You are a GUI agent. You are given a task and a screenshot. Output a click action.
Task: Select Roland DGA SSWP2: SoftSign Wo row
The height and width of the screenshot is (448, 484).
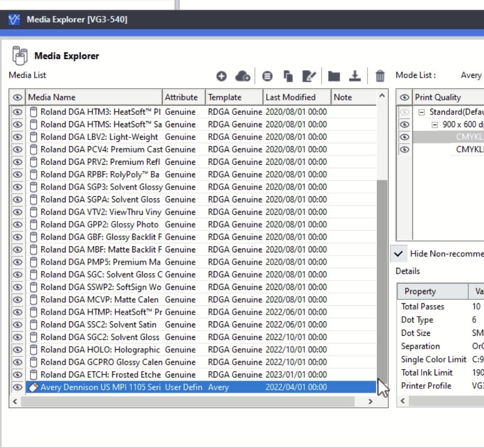pyautogui.click(x=201, y=287)
